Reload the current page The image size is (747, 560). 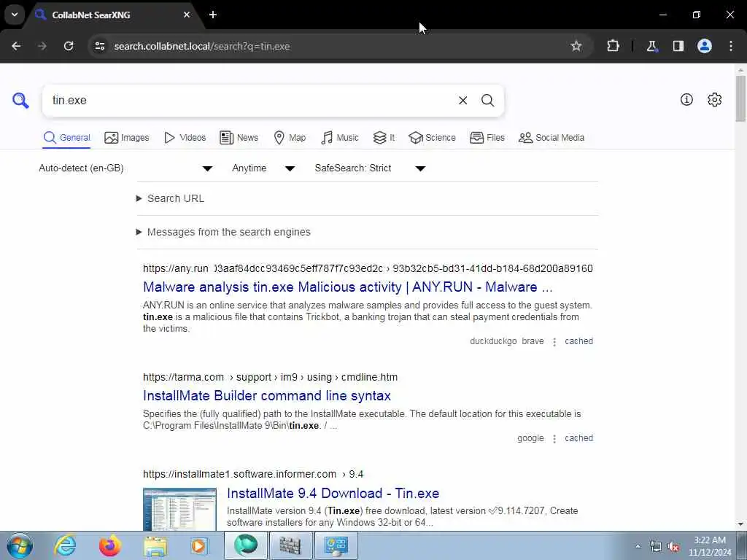[x=69, y=46]
